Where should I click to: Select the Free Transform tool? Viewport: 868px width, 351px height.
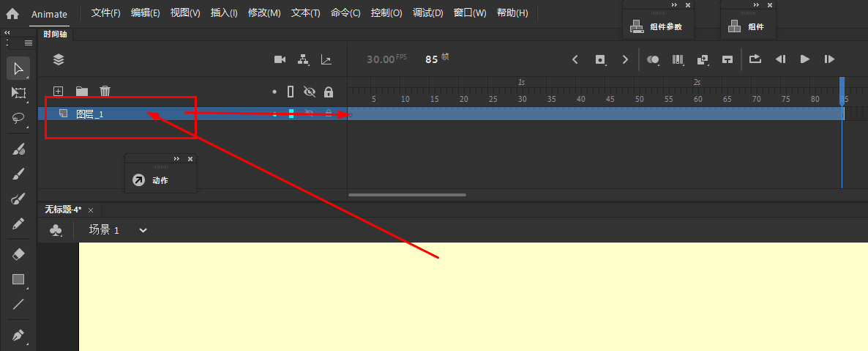(x=18, y=92)
